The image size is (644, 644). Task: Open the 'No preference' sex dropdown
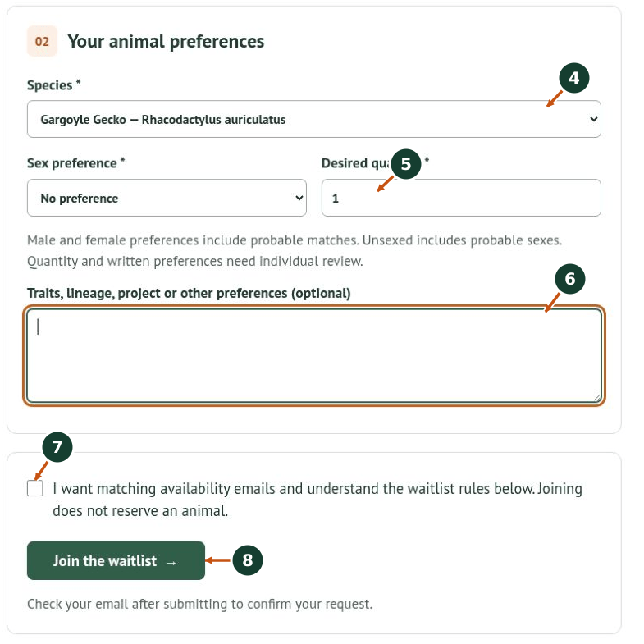167,198
